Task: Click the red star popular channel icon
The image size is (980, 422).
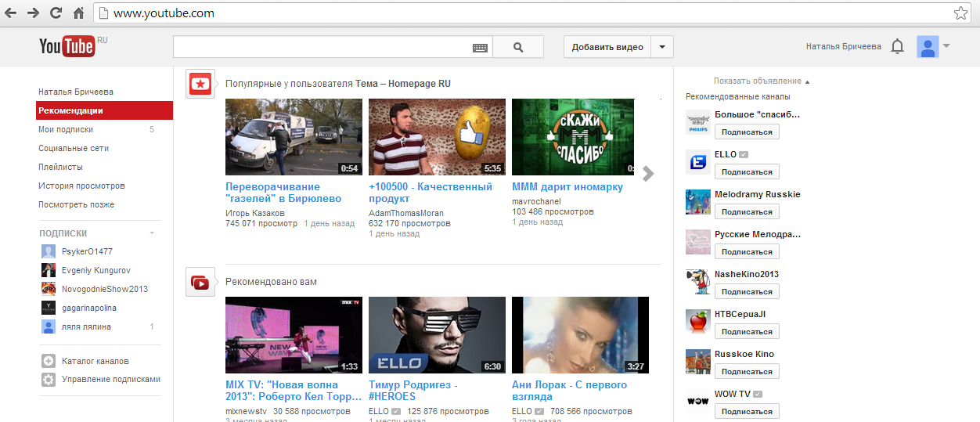Action: [200, 83]
